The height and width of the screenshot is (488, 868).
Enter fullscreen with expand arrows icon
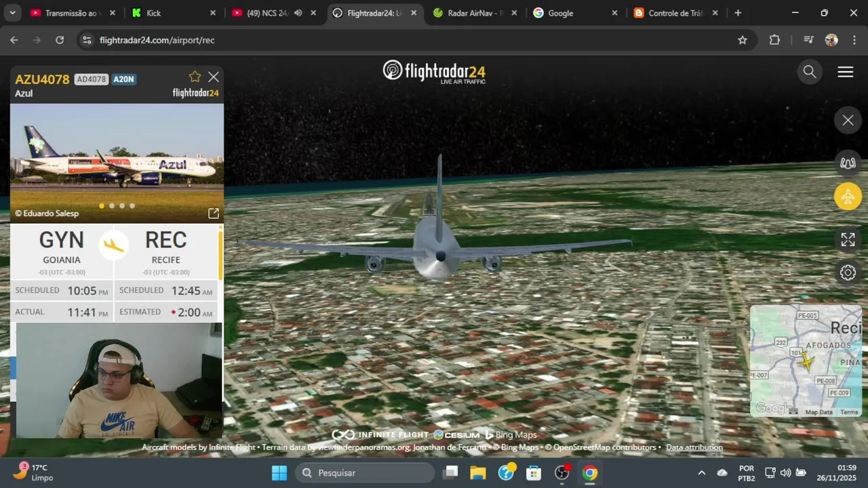[x=848, y=239]
